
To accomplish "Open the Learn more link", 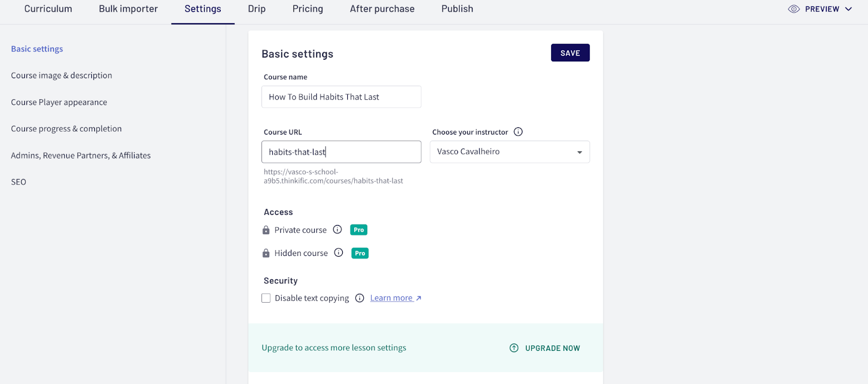I will click(x=395, y=298).
